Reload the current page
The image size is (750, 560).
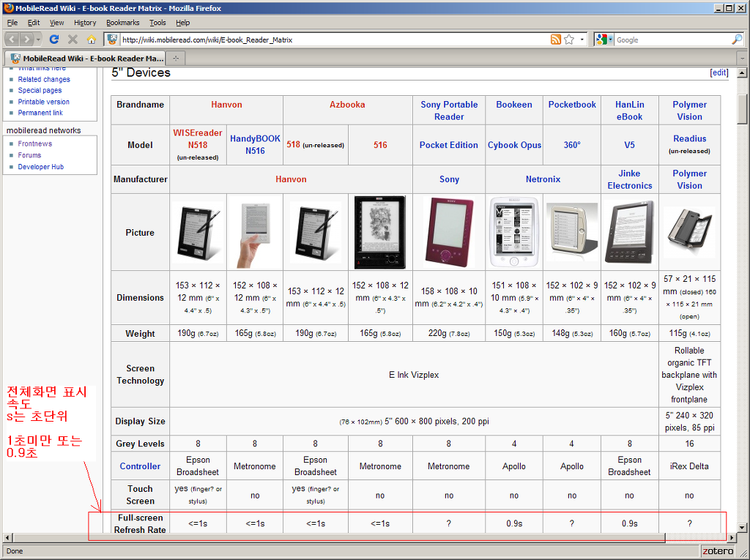tap(54, 40)
